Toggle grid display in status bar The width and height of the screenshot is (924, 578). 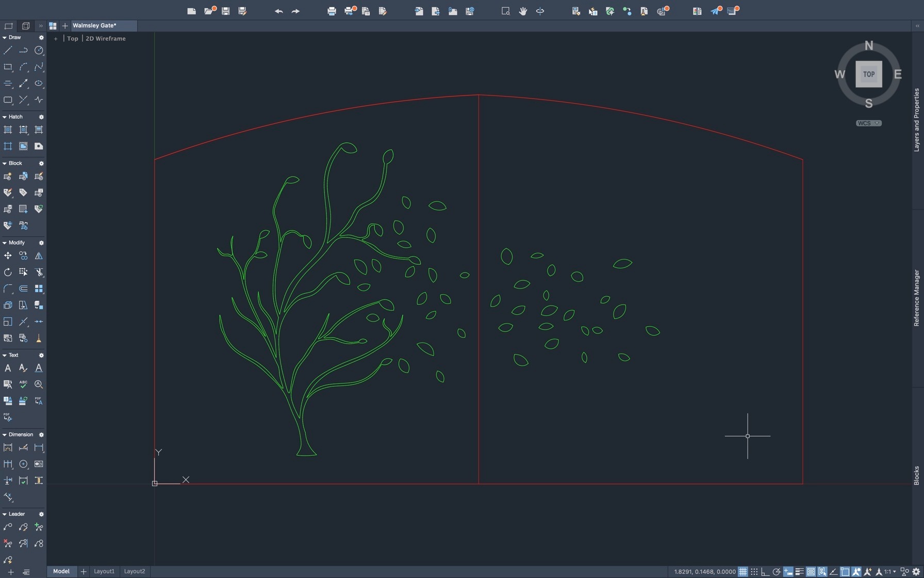[x=742, y=572]
